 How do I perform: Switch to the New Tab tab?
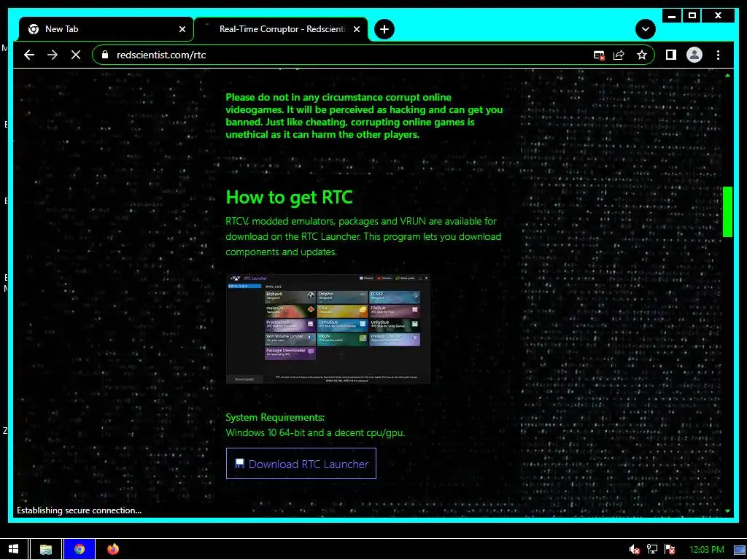106,29
